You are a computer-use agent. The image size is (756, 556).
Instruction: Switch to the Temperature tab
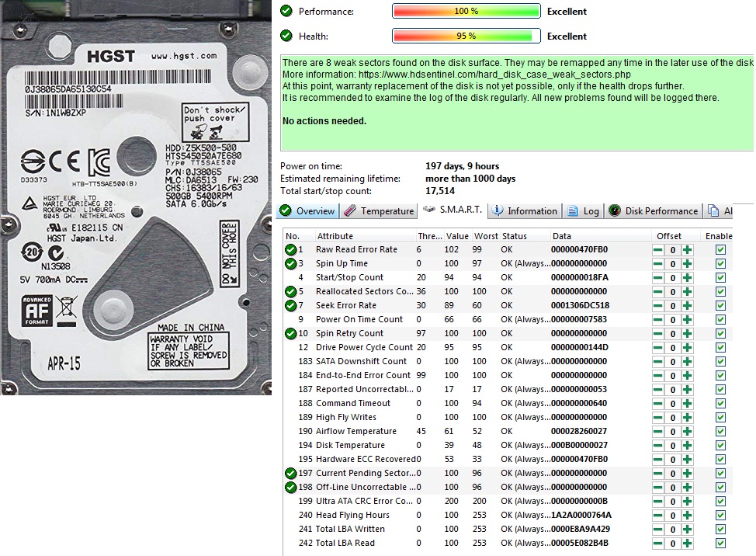(380, 210)
